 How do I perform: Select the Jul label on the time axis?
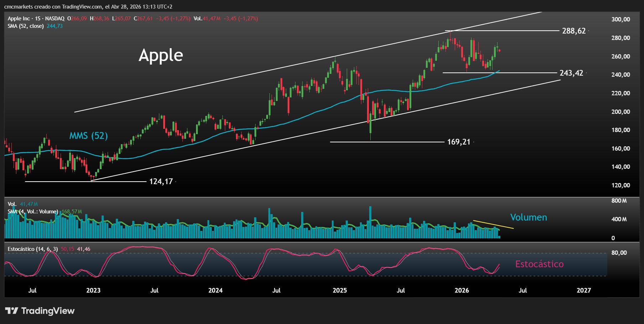tap(32, 290)
